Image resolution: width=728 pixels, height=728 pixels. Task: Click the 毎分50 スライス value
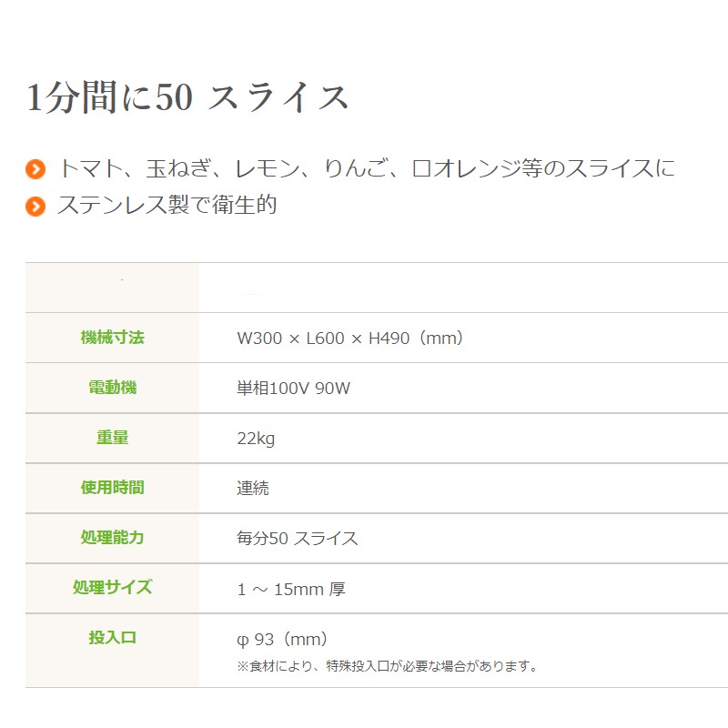click(x=298, y=538)
